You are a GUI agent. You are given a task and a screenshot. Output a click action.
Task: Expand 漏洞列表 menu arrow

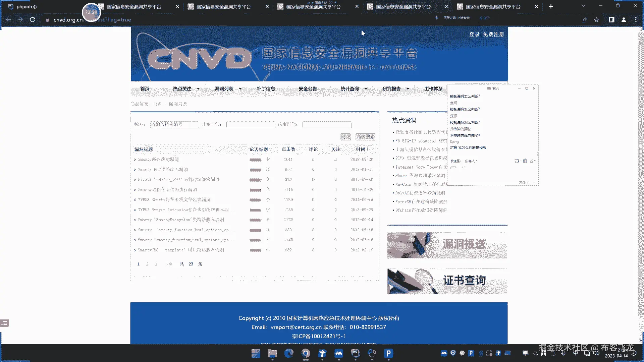[240, 89]
